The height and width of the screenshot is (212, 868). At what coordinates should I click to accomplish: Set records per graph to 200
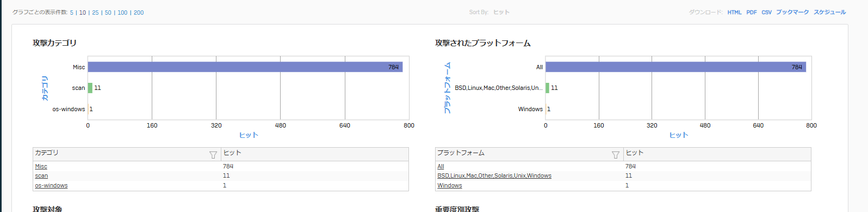click(139, 13)
